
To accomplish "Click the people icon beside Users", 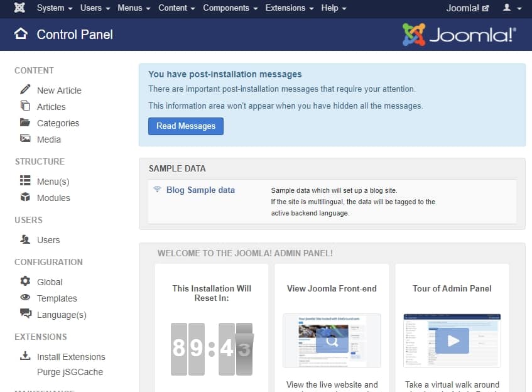I will [x=25, y=239].
